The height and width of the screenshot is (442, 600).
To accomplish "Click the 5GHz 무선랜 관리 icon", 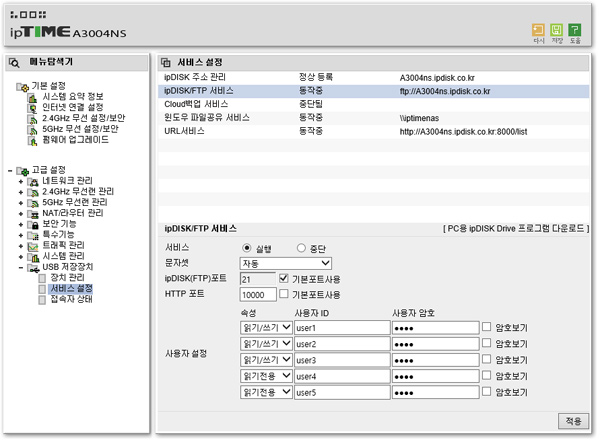I will point(33,203).
